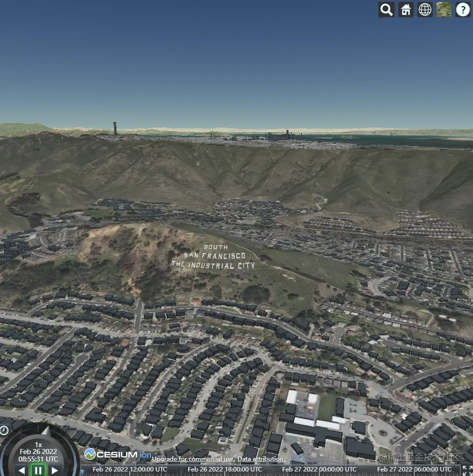This screenshot has width=473, height=476.
Task: Jump timeline to Feb 26 2022 18:00:00 UTC
Action: [224, 469]
